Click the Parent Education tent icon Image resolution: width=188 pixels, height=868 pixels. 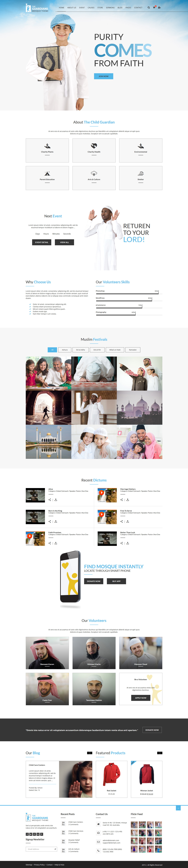47,173
